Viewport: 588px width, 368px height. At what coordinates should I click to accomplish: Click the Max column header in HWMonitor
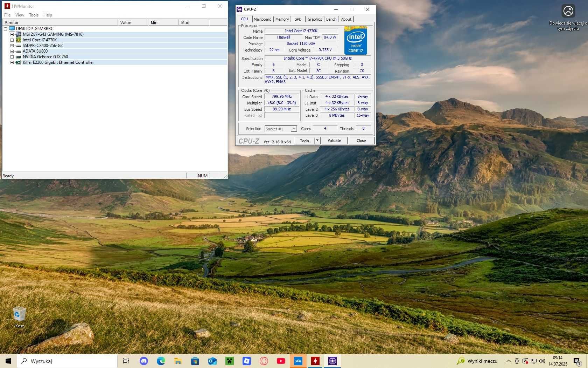[x=194, y=22]
